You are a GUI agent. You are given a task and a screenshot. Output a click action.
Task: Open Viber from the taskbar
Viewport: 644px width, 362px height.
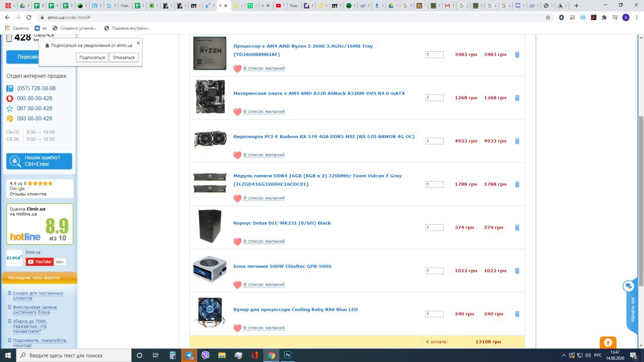pyautogui.click(x=205, y=355)
